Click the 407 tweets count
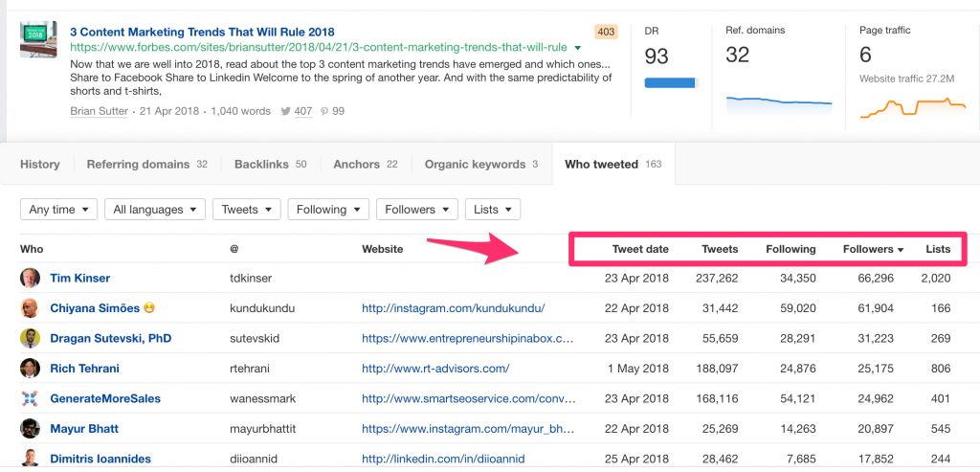 click(x=303, y=111)
